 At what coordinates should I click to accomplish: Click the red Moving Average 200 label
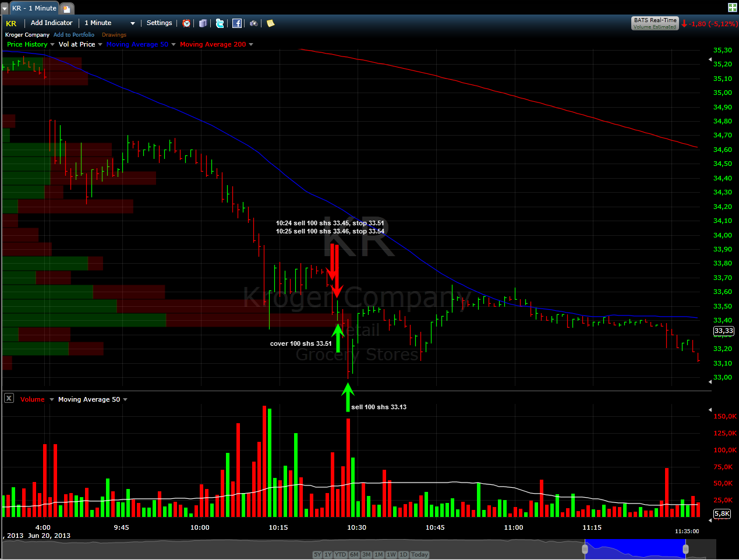pos(213,44)
